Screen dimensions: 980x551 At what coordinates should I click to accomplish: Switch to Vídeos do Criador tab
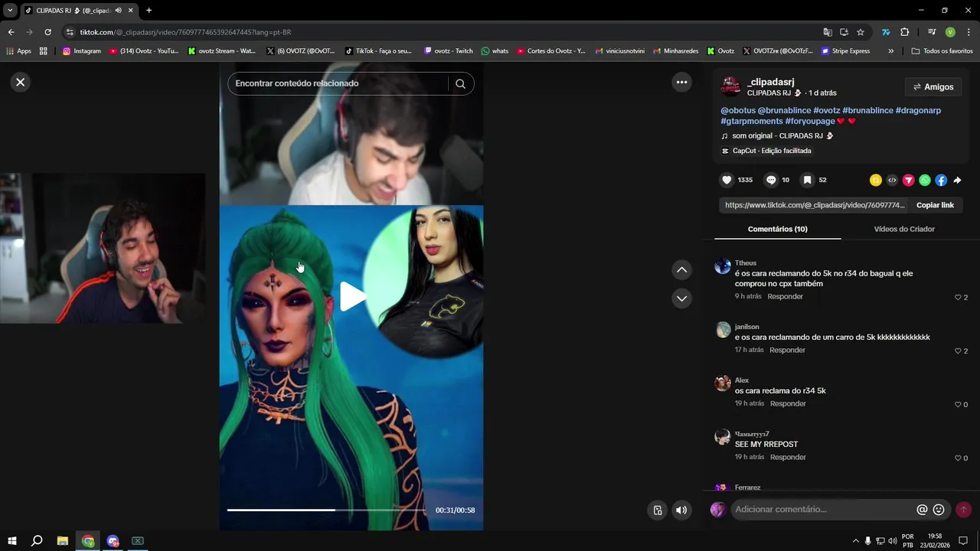(904, 229)
